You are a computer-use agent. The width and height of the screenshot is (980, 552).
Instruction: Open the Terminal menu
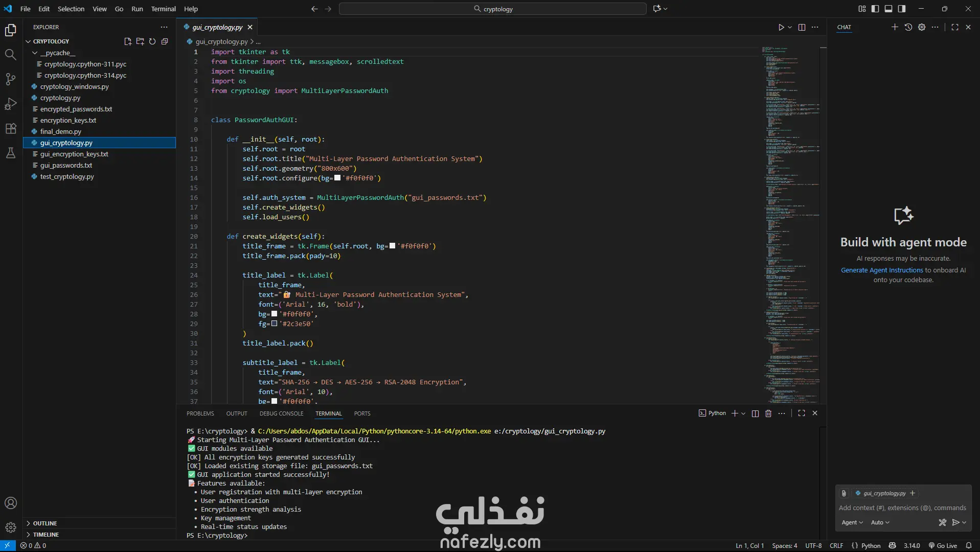[x=163, y=9]
